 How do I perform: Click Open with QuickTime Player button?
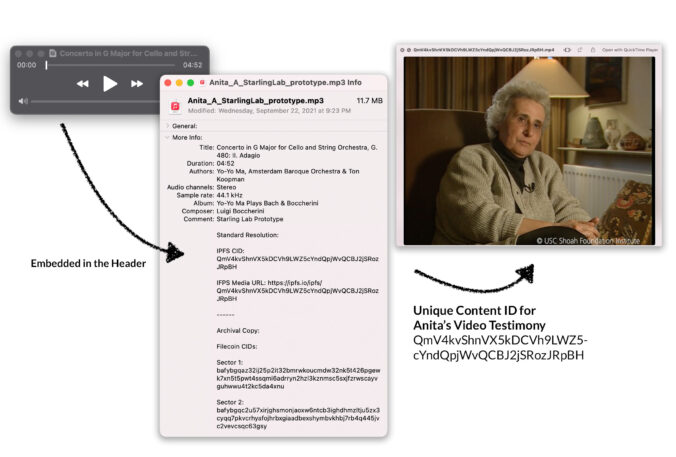coord(629,48)
